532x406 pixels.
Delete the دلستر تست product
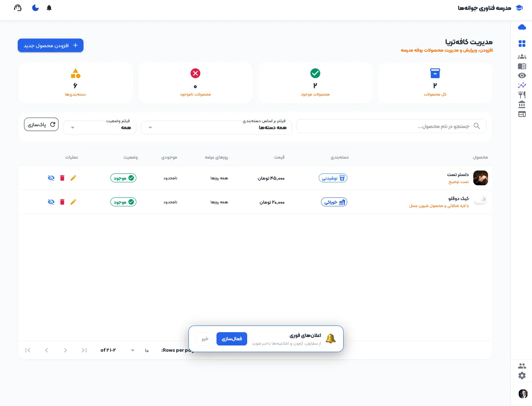62,178
